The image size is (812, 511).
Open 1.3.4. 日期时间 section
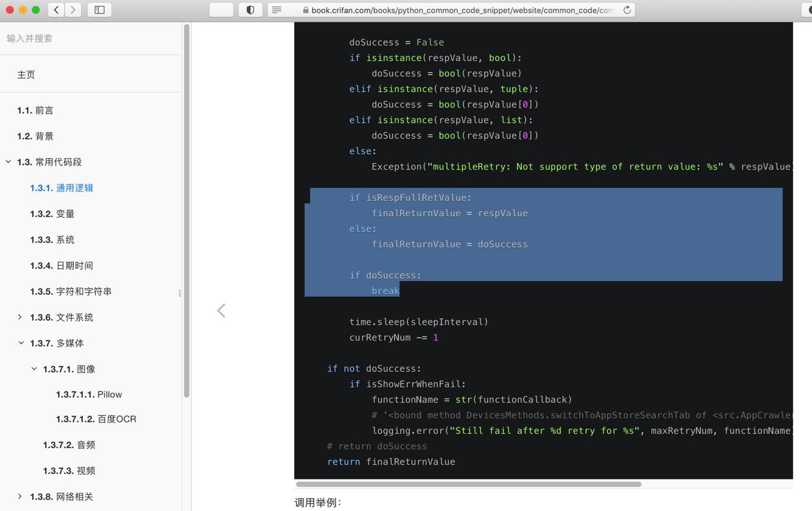pyautogui.click(x=62, y=266)
